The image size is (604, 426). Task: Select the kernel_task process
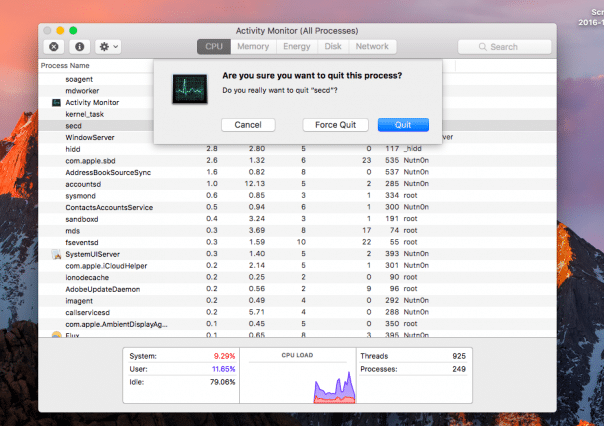point(84,114)
